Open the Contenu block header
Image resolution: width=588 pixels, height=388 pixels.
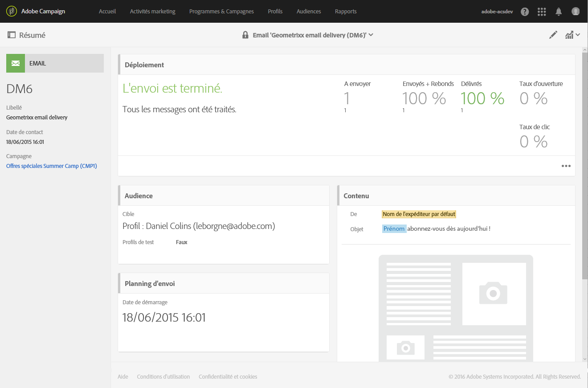(456, 196)
